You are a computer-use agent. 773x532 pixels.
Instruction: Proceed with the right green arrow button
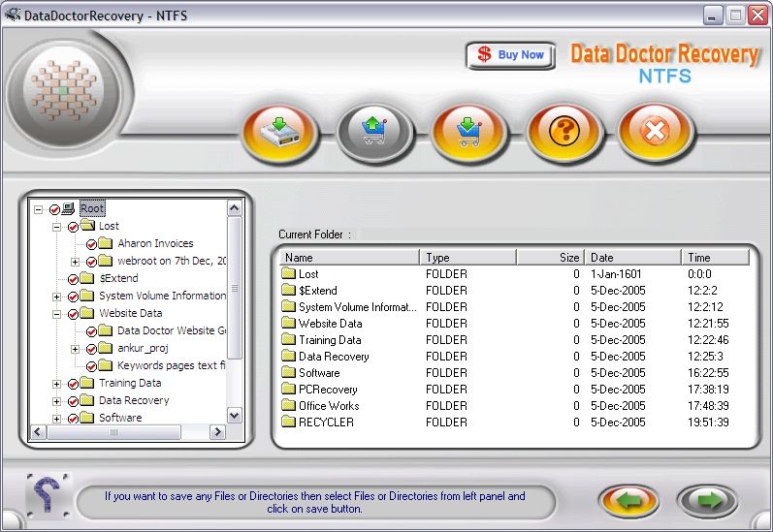click(x=707, y=501)
